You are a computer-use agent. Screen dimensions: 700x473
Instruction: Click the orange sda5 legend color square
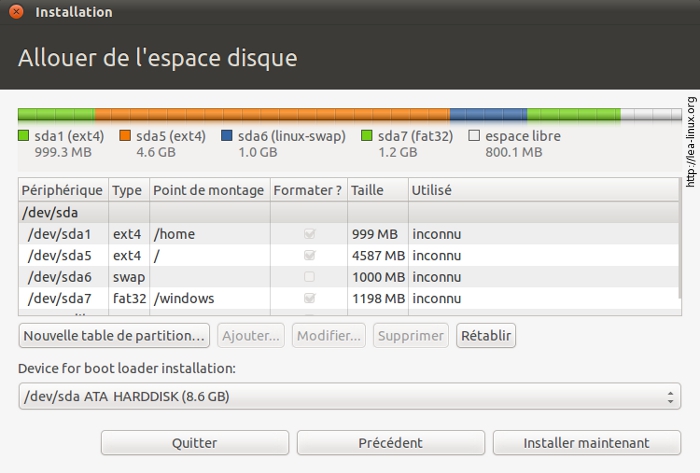tap(125, 135)
